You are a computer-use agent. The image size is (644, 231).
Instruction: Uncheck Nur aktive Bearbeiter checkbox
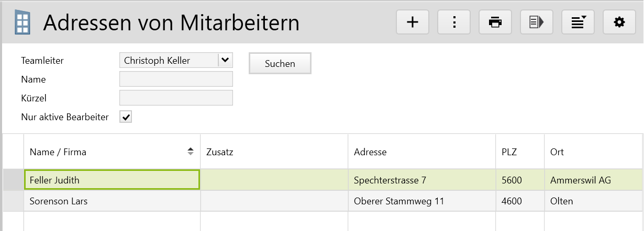(126, 117)
